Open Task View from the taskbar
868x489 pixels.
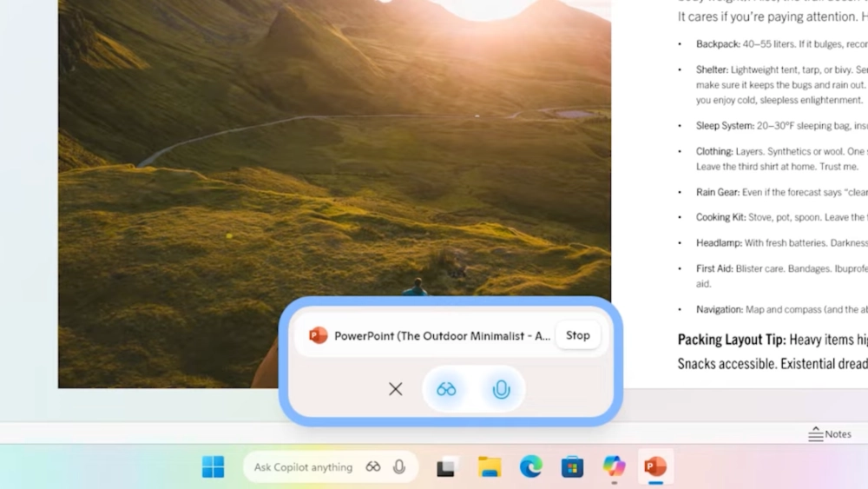[x=446, y=467]
